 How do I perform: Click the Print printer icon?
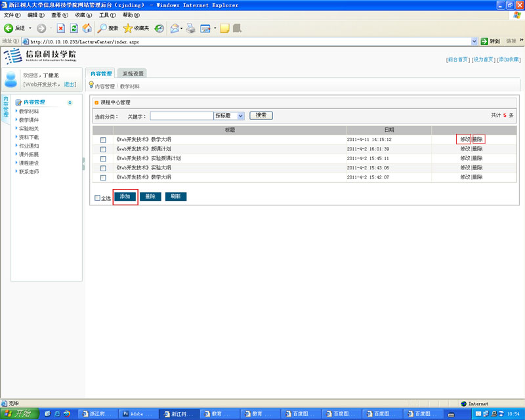click(190, 28)
